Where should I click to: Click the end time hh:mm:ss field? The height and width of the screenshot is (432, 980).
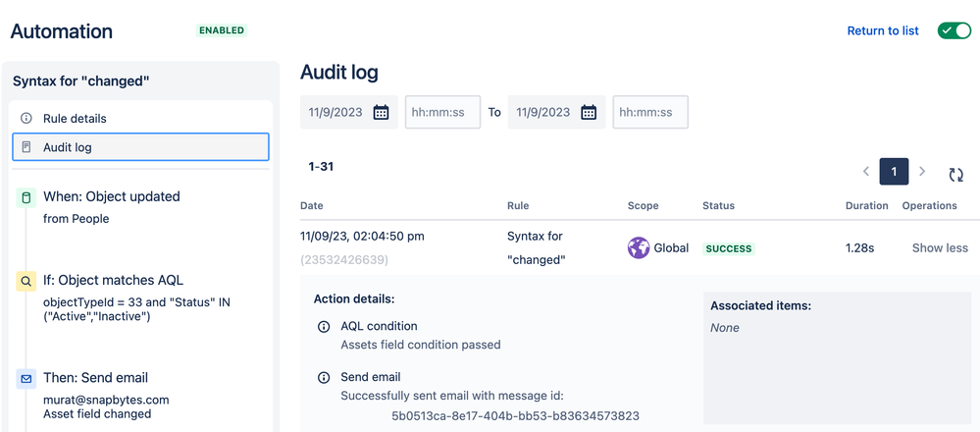650,113
